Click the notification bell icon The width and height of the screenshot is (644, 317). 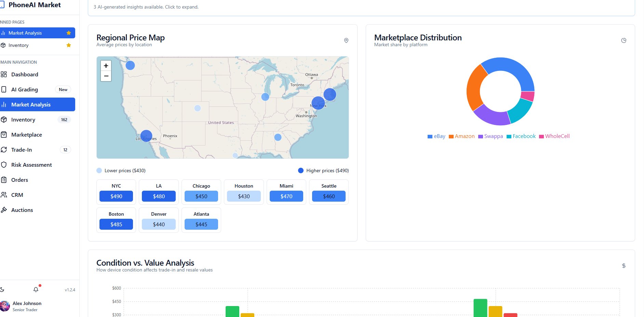click(x=36, y=290)
